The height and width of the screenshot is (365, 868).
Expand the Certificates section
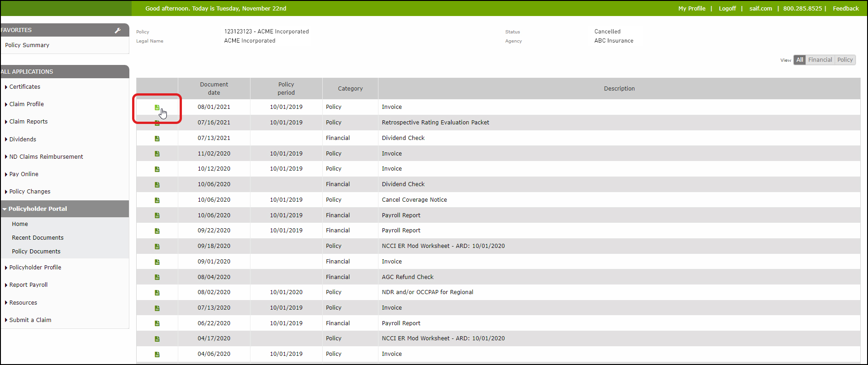pyautogui.click(x=25, y=87)
